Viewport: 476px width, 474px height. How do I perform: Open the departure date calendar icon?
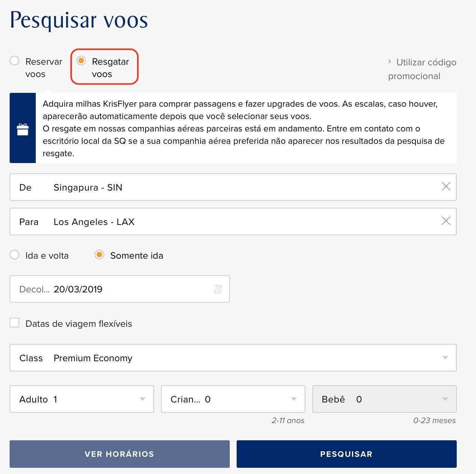(218, 289)
